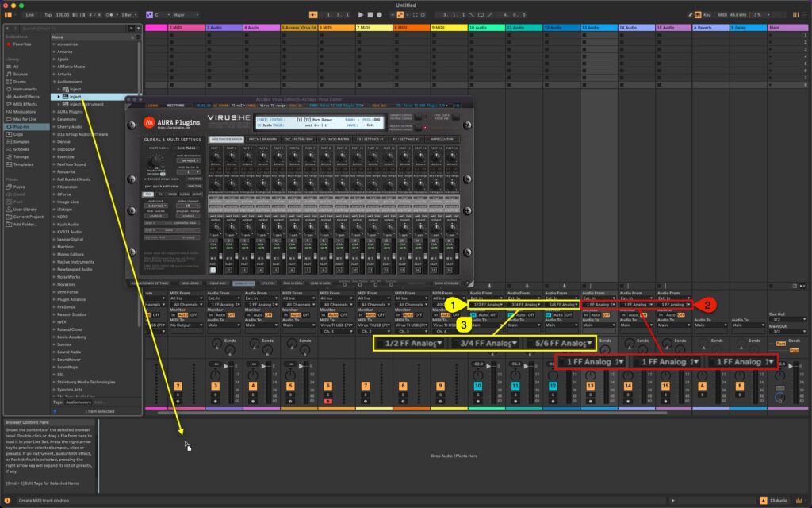Toggle the Post button on the master cue send
The height and width of the screenshot is (508, 812).
coord(780,344)
